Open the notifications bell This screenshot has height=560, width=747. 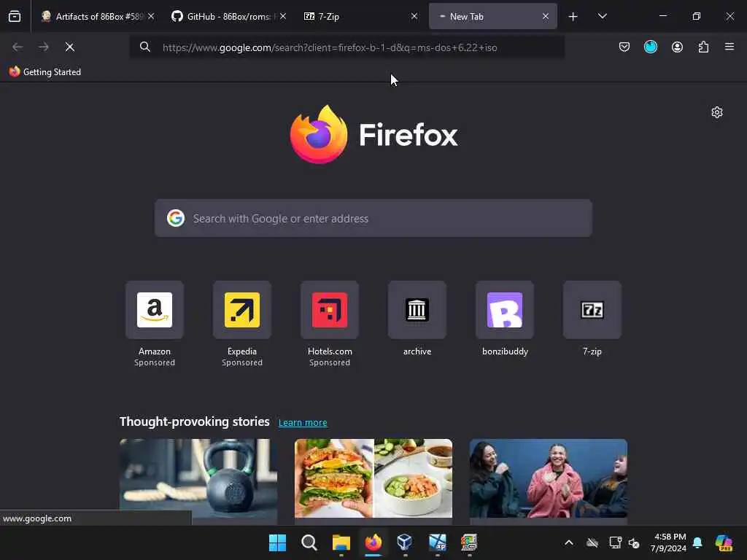pos(697,542)
